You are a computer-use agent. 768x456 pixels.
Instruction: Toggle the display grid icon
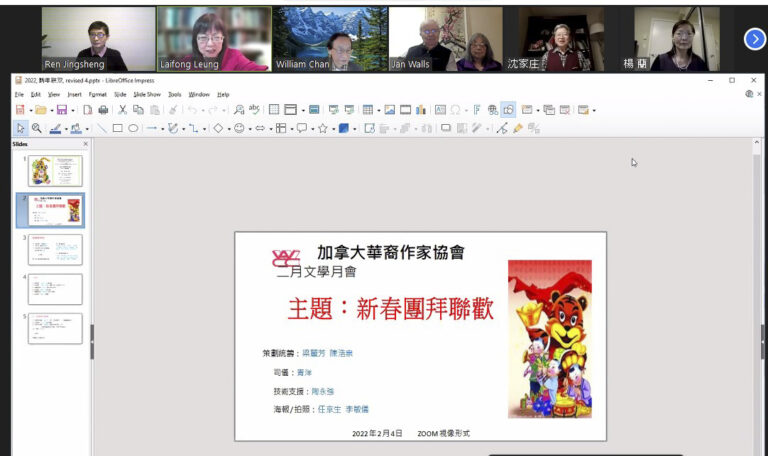[x=274, y=110]
